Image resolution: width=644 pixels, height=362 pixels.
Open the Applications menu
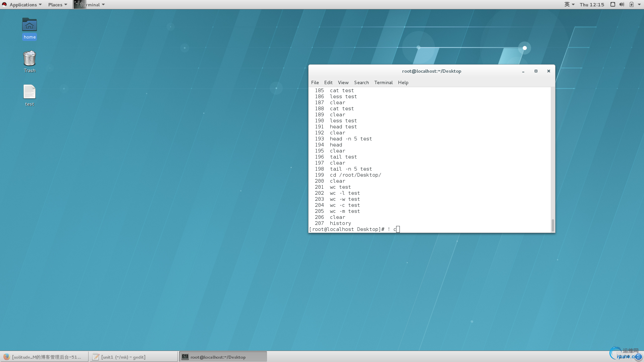pyautogui.click(x=25, y=4)
